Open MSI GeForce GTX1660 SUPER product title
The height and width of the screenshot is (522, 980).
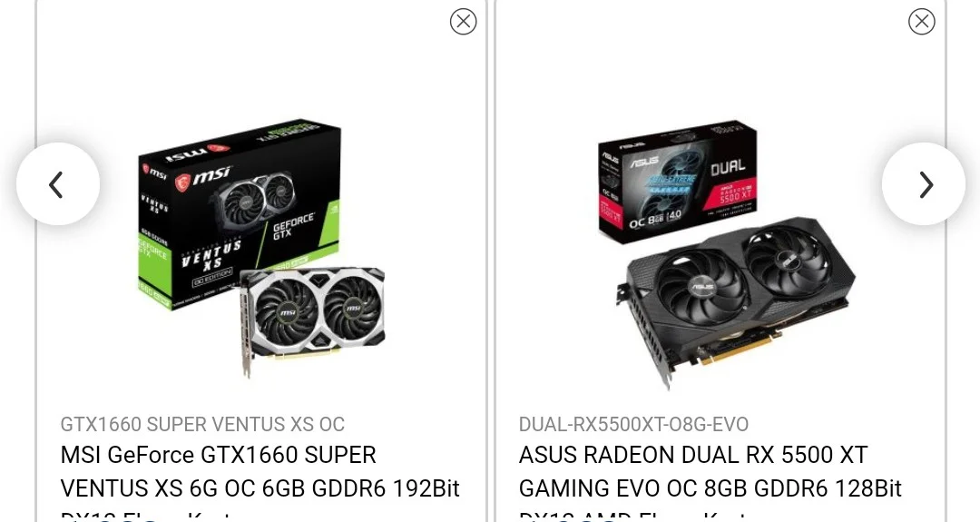point(218,455)
